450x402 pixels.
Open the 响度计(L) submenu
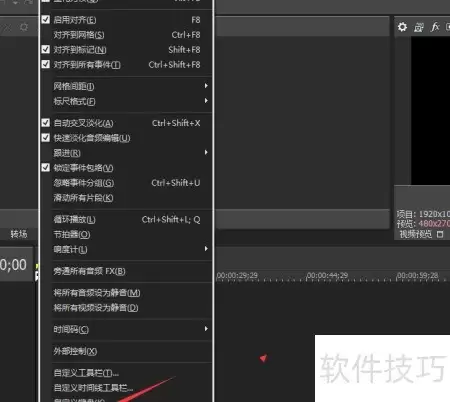point(126,249)
